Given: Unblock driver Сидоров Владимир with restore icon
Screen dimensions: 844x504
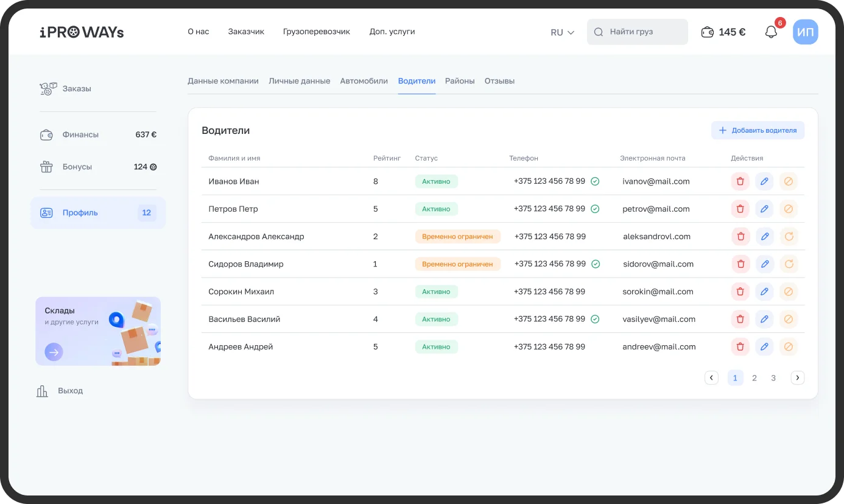Looking at the screenshot, I should 789,264.
